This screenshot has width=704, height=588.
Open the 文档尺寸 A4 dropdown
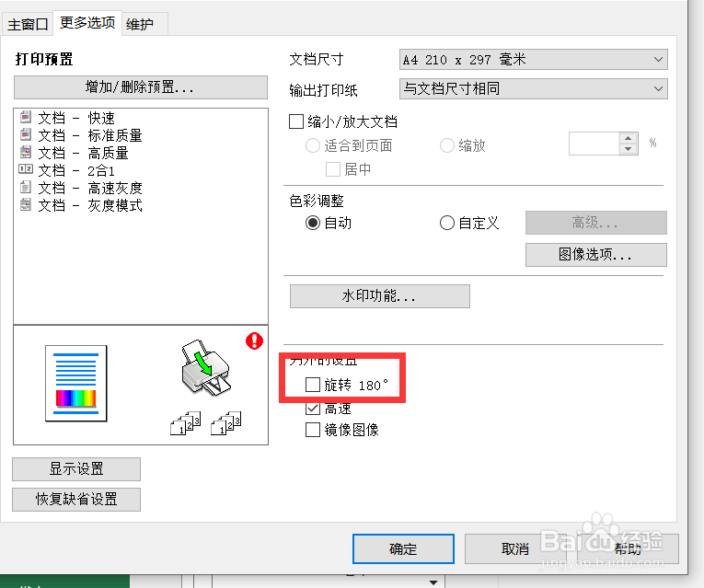pos(534,59)
